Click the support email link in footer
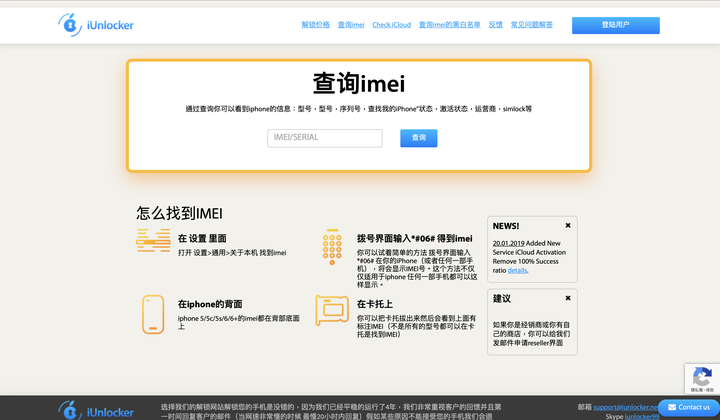The width and height of the screenshot is (720, 420). (625, 407)
